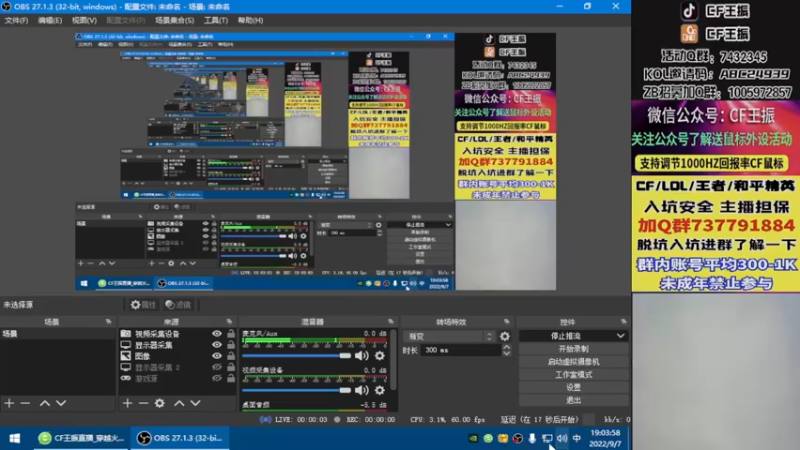Click the 属性 properties gear button
The height and width of the screenshot is (450, 800).
[x=143, y=305]
